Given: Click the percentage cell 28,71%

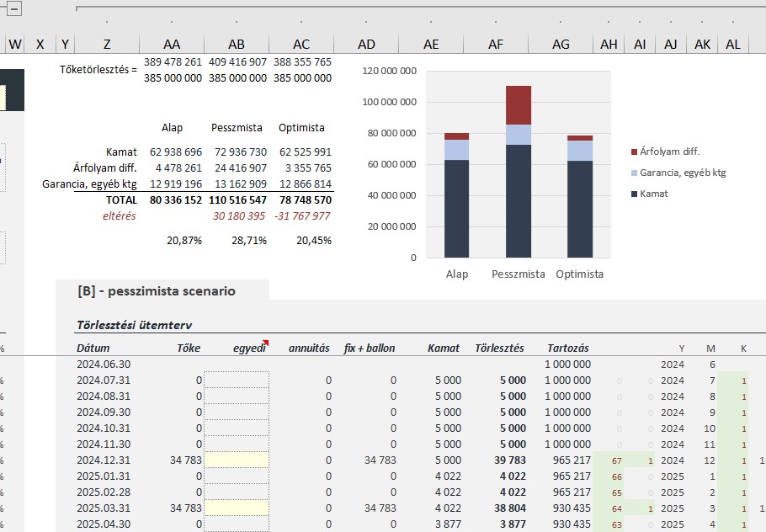Looking at the screenshot, I should point(249,241).
